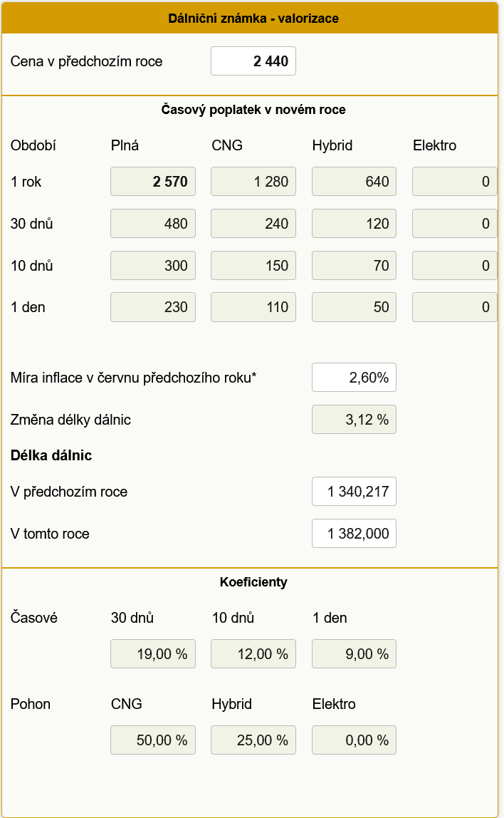Select the 1 den Hybrid fee field
This screenshot has width=504, height=818.
point(354,307)
